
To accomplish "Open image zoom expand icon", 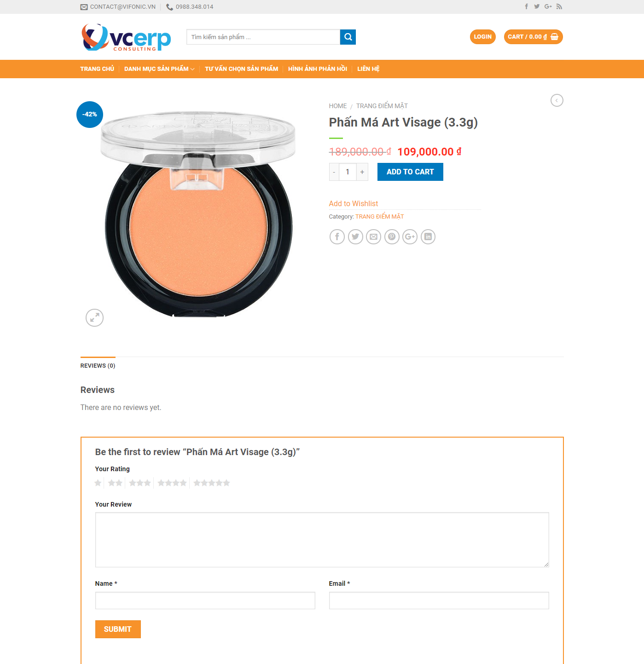I will [x=94, y=318].
